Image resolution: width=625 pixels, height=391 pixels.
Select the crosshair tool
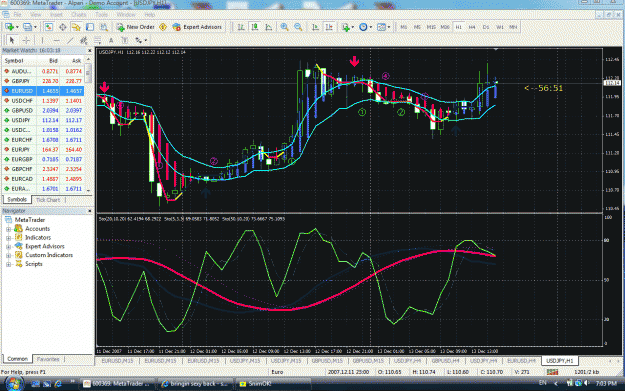point(26,40)
